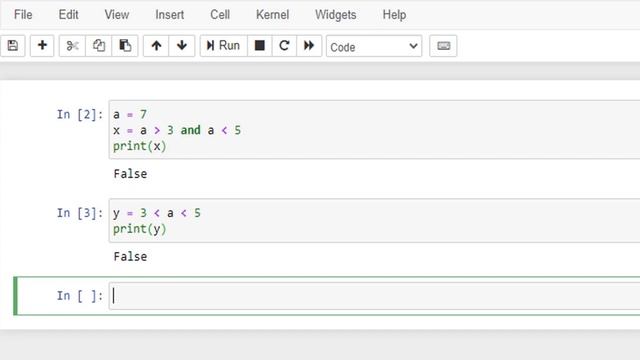Open the Kernel menu
The width and height of the screenshot is (640, 360).
tap(272, 15)
